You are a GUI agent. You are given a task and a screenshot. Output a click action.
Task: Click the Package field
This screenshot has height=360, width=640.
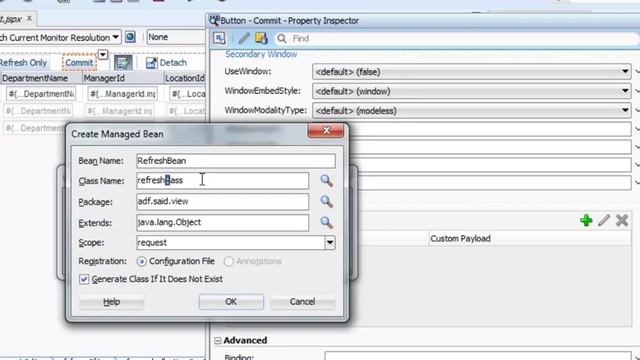click(222, 202)
